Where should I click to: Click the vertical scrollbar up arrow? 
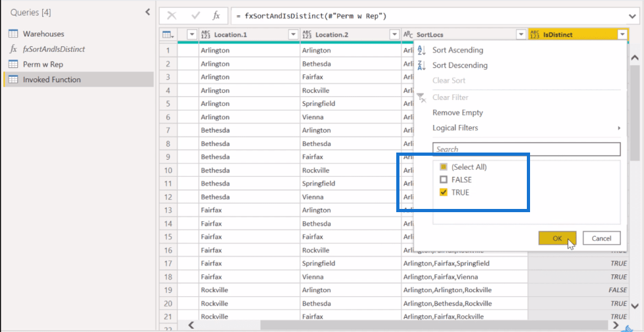[634, 59]
